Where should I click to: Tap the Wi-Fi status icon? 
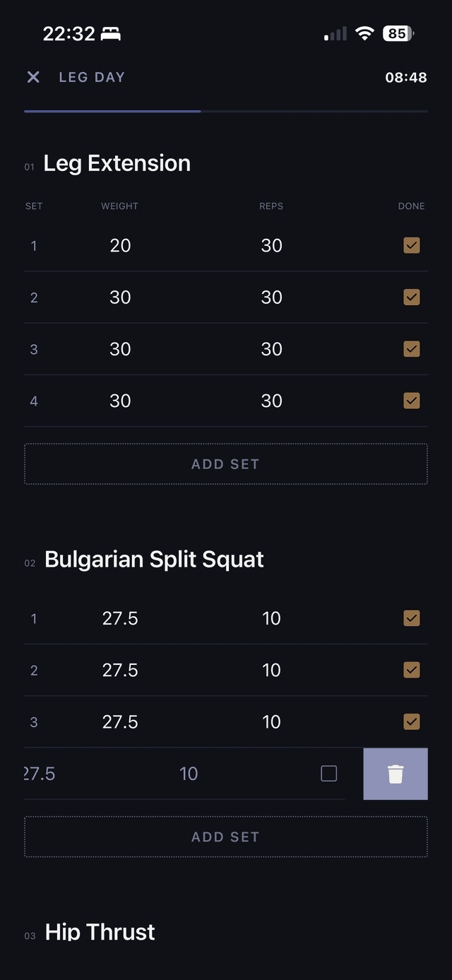[364, 33]
